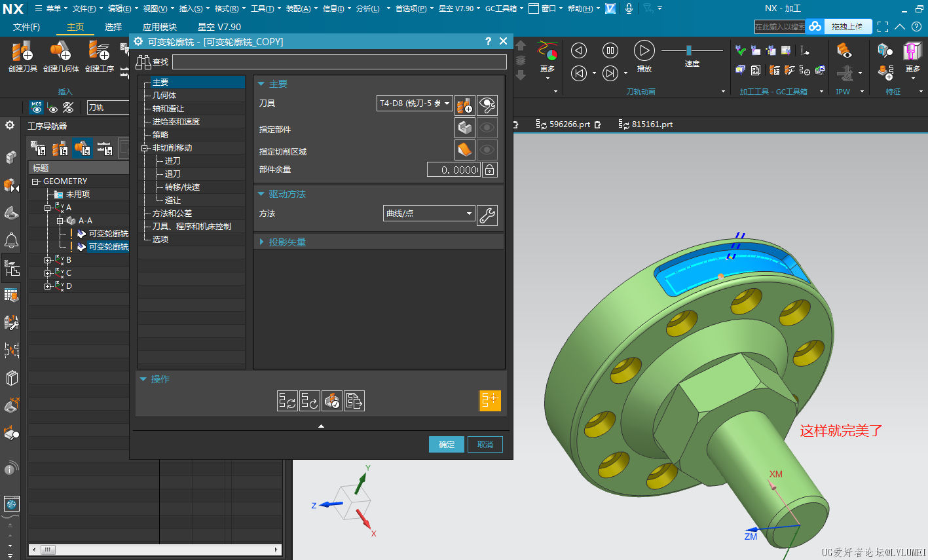Pause the toolpath animation
This screenshot has width=928, height=560.
[x=610, y=50]
